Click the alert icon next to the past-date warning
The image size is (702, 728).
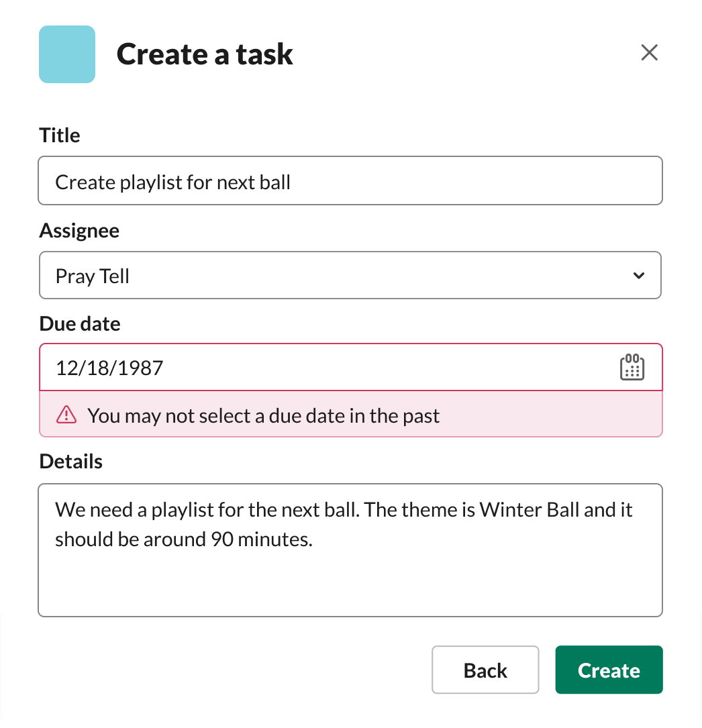(x=66, y=415)
